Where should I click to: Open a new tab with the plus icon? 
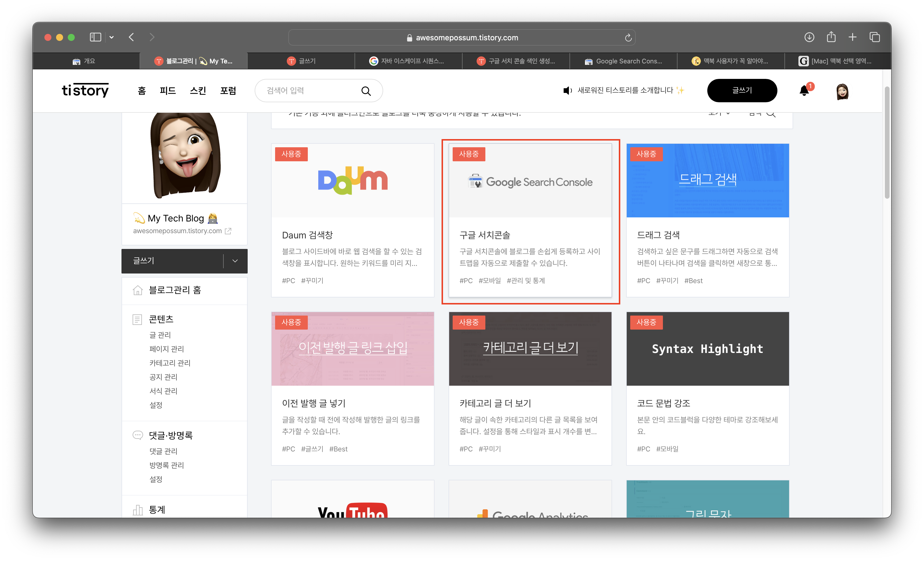pos(852,37)
